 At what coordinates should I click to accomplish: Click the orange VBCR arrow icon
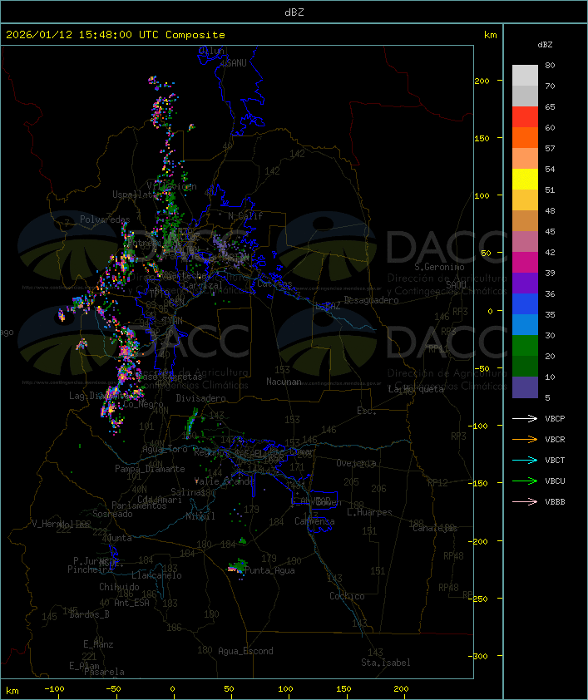(526, 440)
